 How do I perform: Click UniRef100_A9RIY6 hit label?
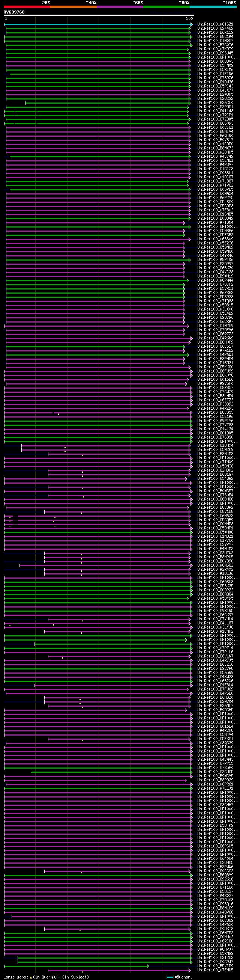coord(215,421)
